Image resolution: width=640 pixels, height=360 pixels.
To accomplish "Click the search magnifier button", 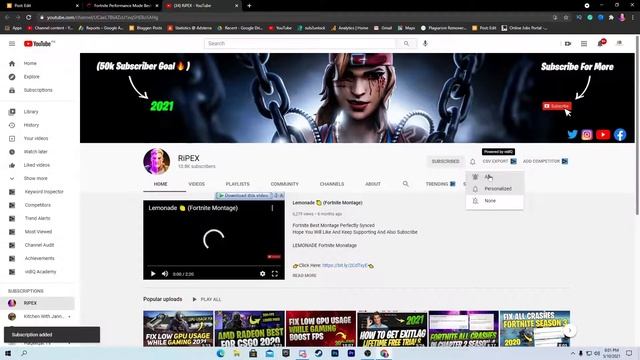I will coord(407,44).
